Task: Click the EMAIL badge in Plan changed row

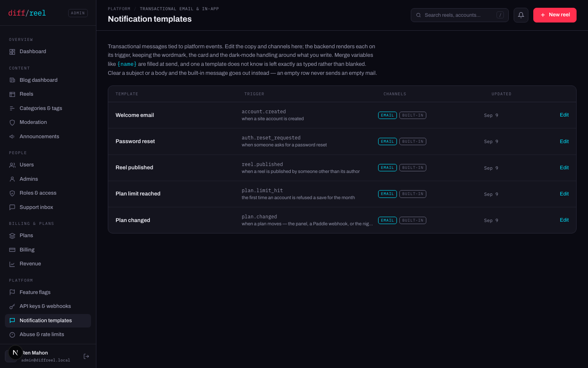Action: point(388,220)
